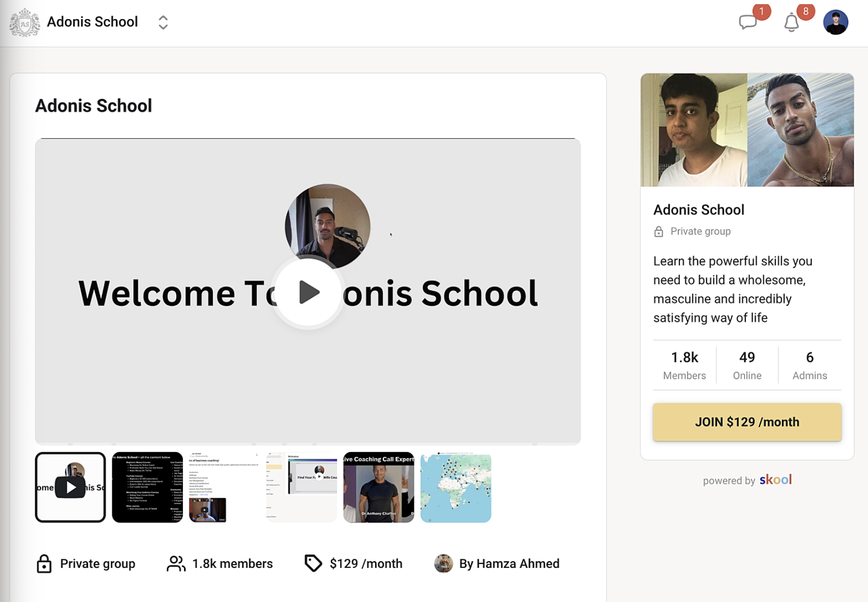Click Hamza Ahmed's small avatar icon
The width and height of the screenshot is (868, 602).
coord(443,564)
